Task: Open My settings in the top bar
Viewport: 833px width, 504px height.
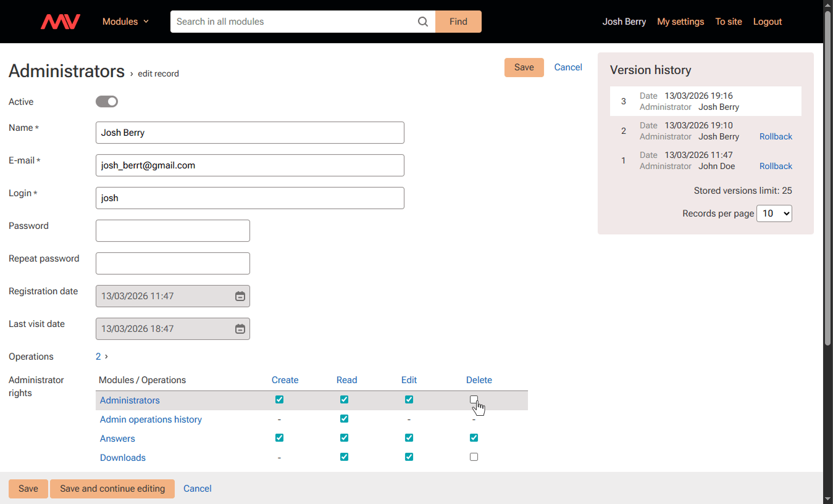Action: [680, 22]
